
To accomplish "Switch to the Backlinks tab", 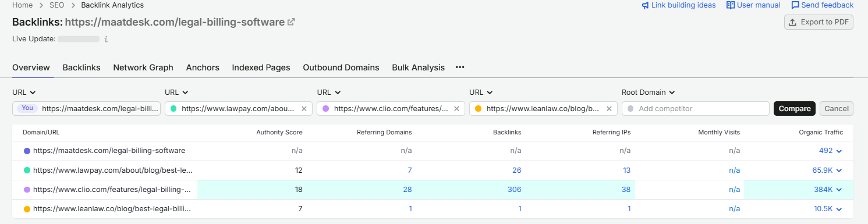I will pyautogui.click(x=82, y=67).
